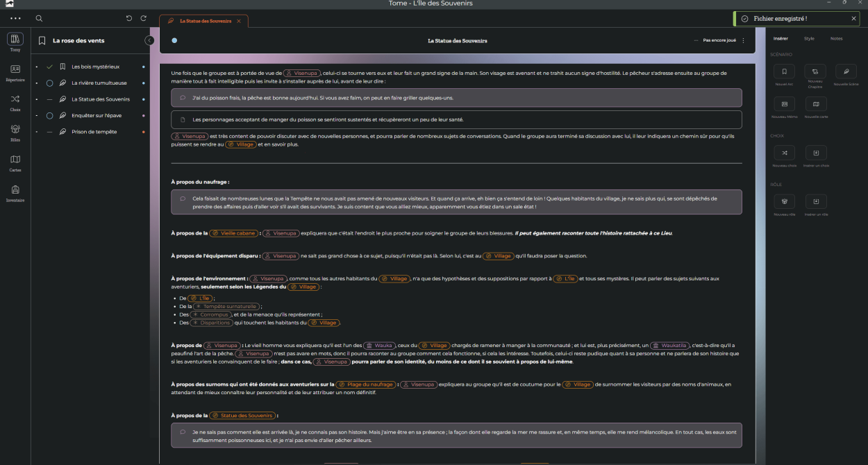The image size is (868, 465).
Task: Collapse the La rose des vents panel
Action: (149, 41)
